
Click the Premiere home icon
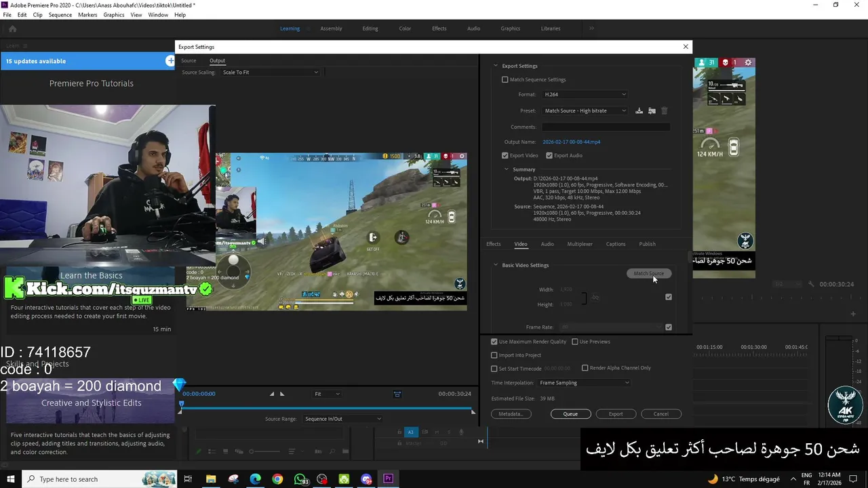pyautogui.click(x=12, y=28)
